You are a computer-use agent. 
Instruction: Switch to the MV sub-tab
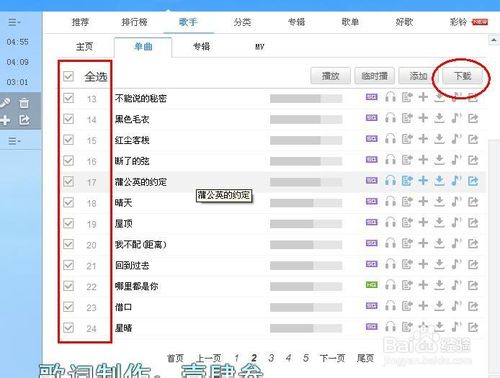click(260, 47)
